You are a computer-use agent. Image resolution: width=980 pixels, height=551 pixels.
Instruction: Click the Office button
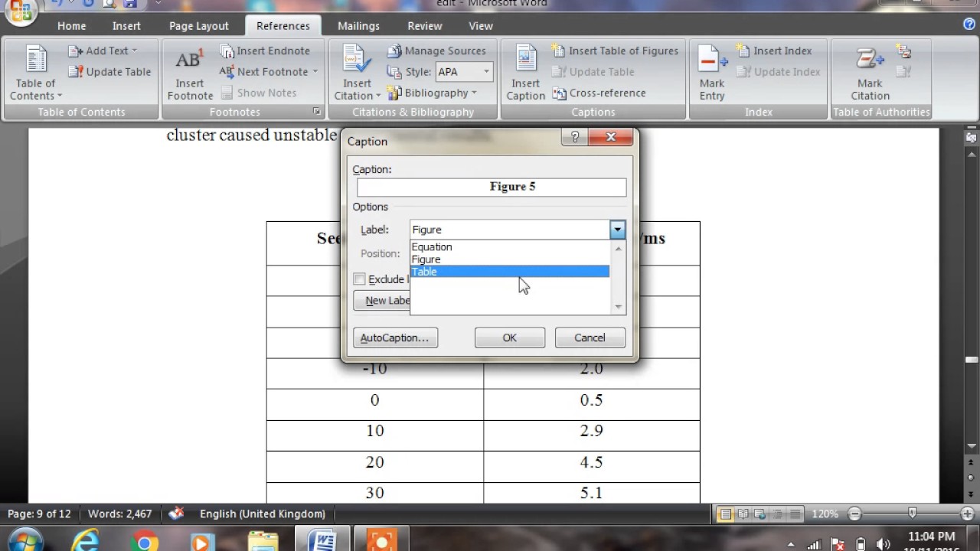(x=21, y=11)
